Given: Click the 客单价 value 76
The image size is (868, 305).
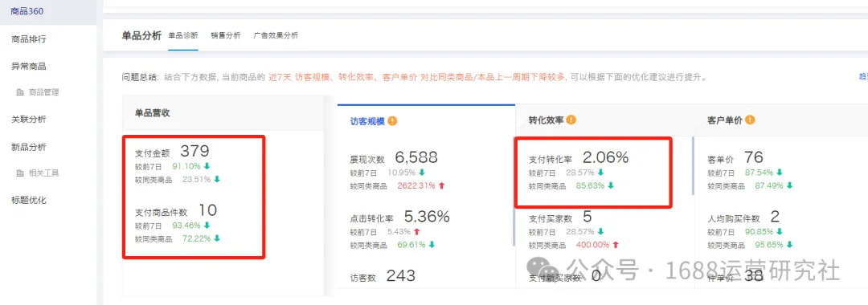Looking at the screenshot, I should pyautogui.click(x=754, y=157).
